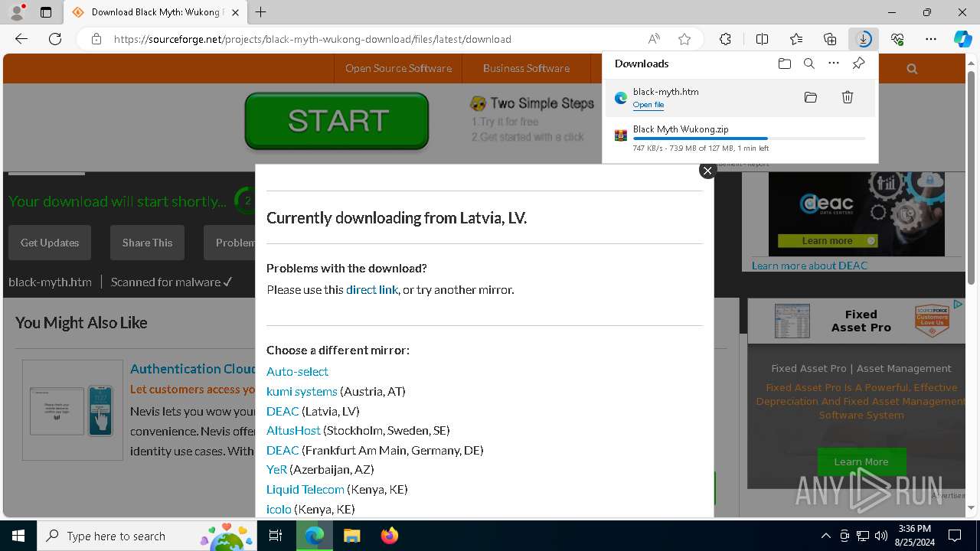Click Black Myth Wukong.zip progress bar
980x551 pixels.
point(750,139)
